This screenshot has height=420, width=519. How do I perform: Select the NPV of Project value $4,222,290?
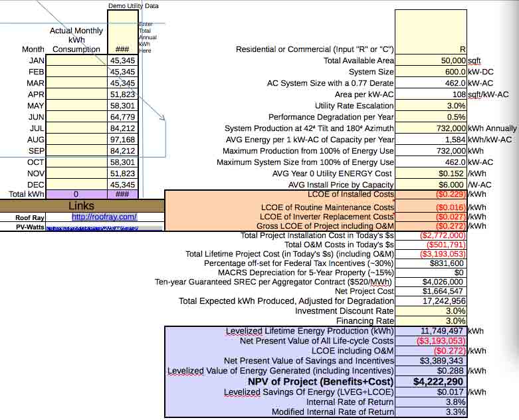(x=431, y=381)
